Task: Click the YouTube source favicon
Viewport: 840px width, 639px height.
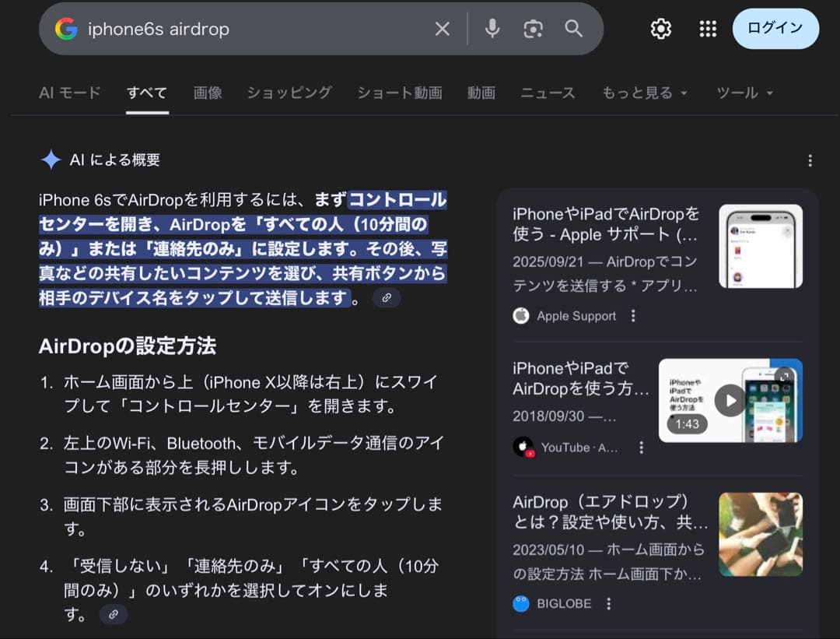Action: click(x=523, y=447)
